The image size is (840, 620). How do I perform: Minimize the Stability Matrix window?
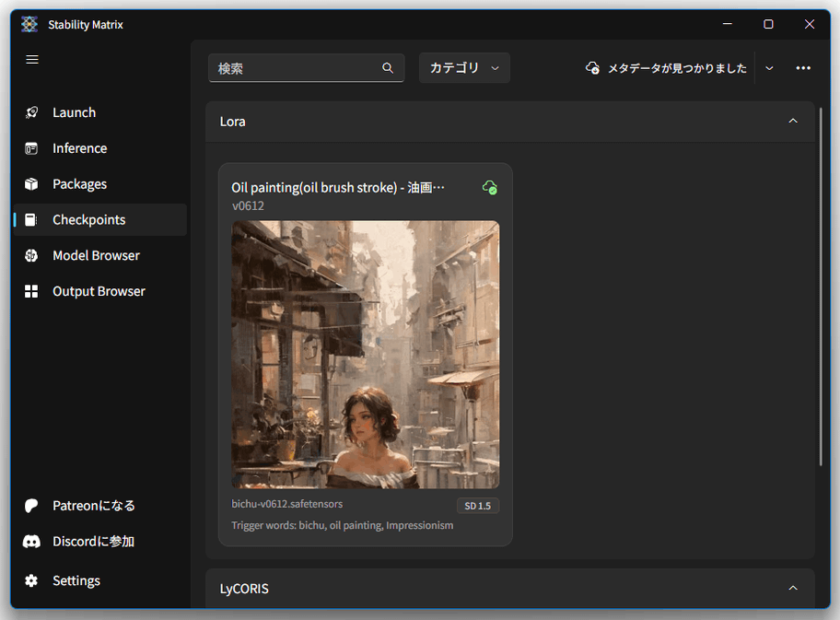point(728,24)
